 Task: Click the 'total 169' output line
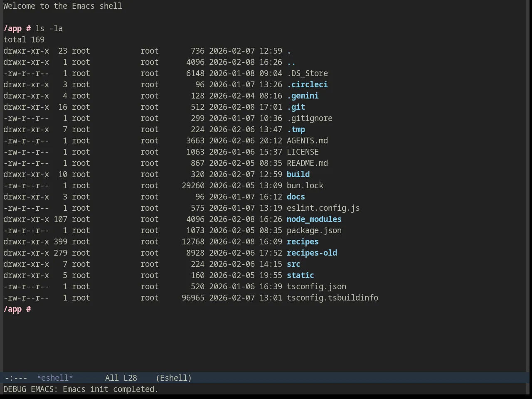(24, 39)
